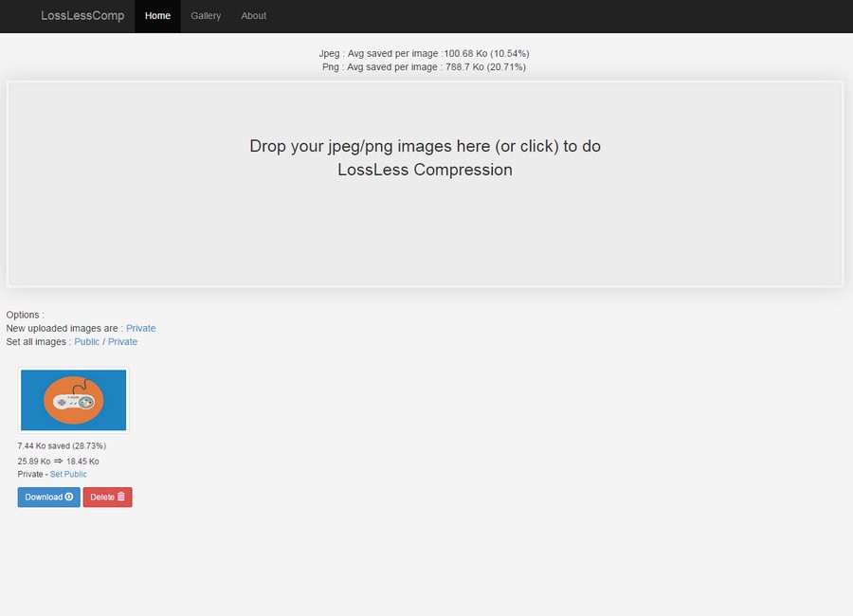Click the '18.45 Ko' compressed size text
This screenshot has height=616, width=853.
[82, 462]
